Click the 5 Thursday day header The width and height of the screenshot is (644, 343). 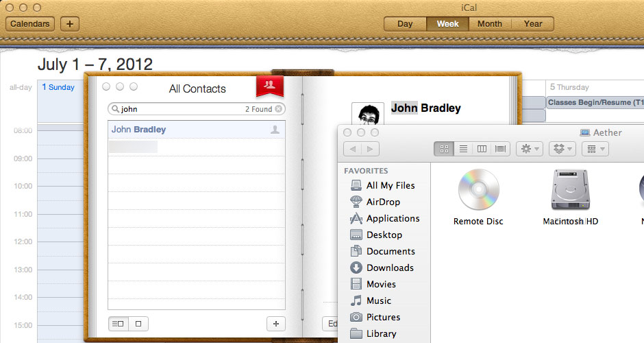click(569, 87)
